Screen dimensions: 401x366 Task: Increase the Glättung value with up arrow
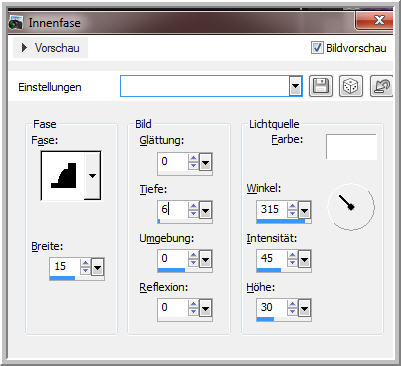point(193,158)
